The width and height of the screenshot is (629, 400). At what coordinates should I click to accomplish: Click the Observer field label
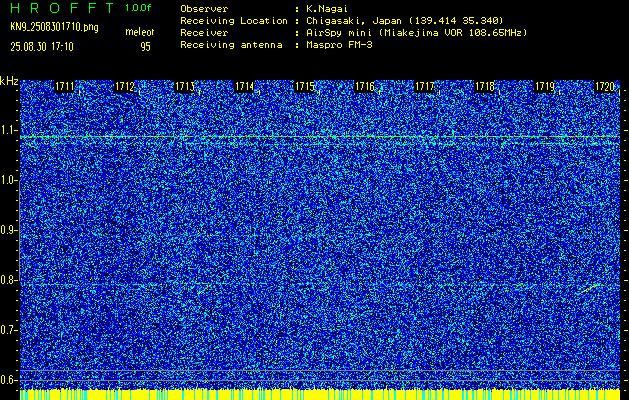pyautogui.click(x=204, y=9)
